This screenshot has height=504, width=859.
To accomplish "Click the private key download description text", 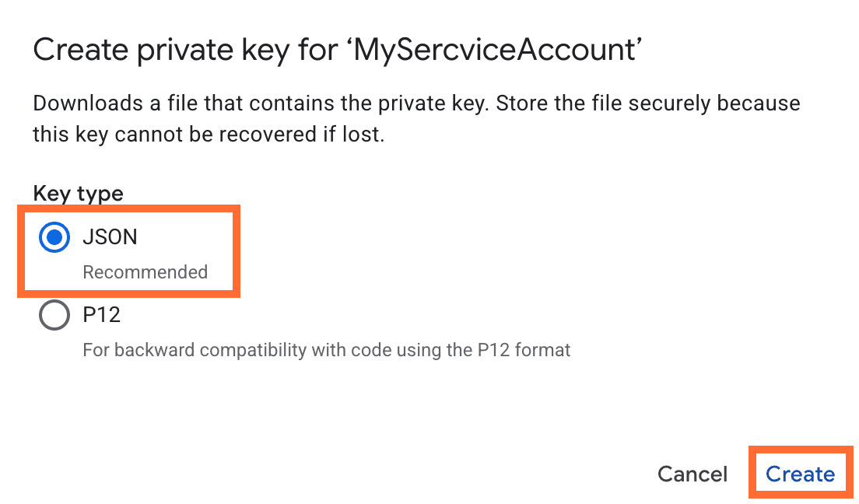I will (x=415, y=118).
